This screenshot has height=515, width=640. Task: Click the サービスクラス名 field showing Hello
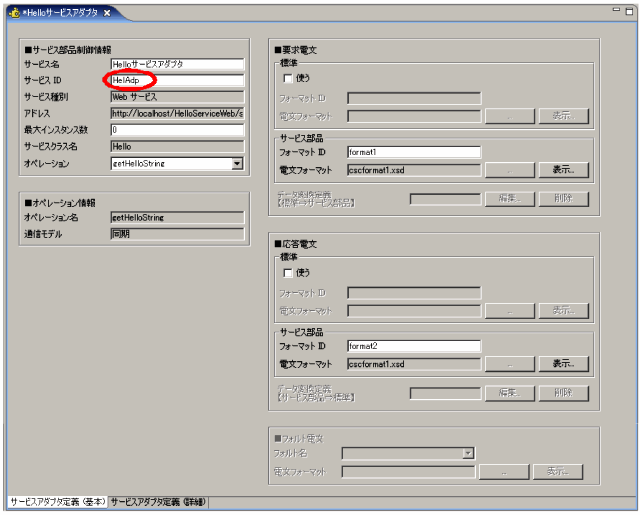pyautogui.click(x=178, y=147)
